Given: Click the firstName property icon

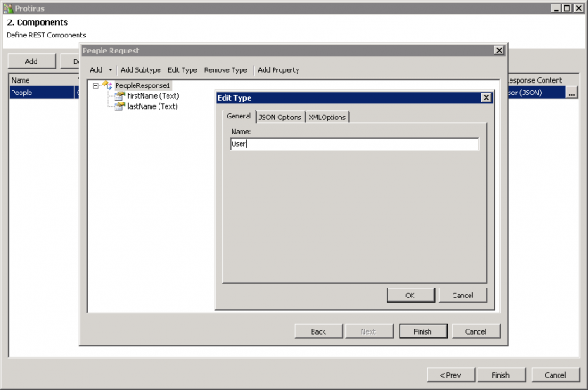Looking at the screenshot, I should pos(119,96).
